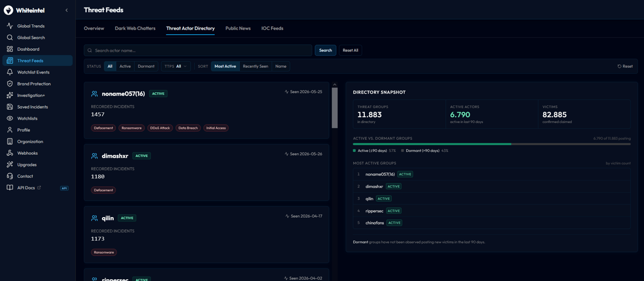Click the DDoS Attack tag

point(160,128)
